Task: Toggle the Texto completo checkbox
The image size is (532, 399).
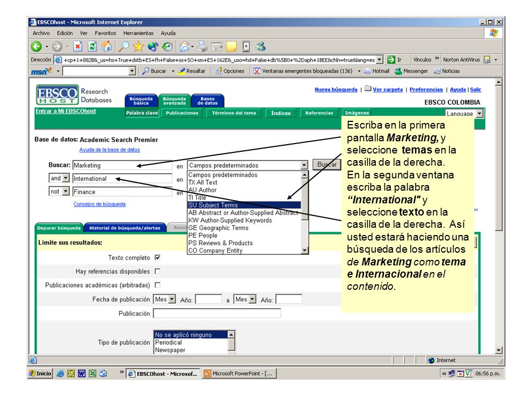Action: 157,258
